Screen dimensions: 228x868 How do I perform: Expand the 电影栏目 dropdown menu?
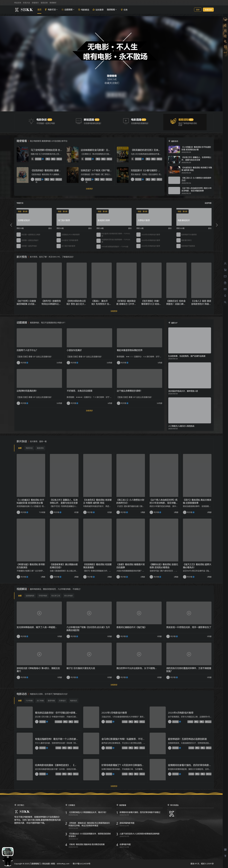click(51, 10)
